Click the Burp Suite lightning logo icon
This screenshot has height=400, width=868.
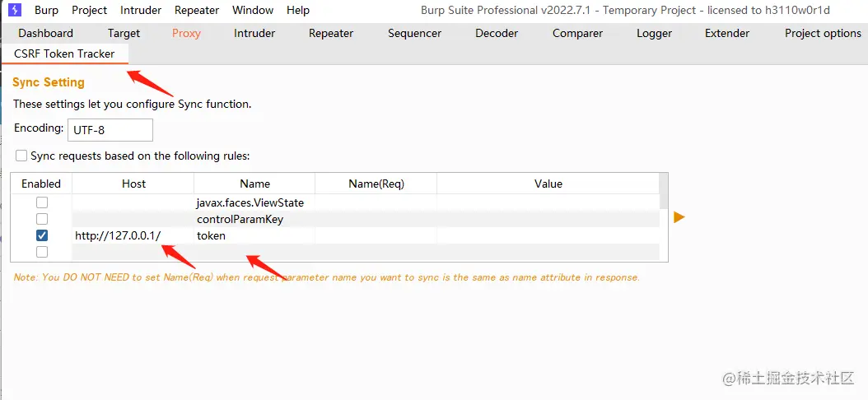pyautogui.click(x=15, y=10)
